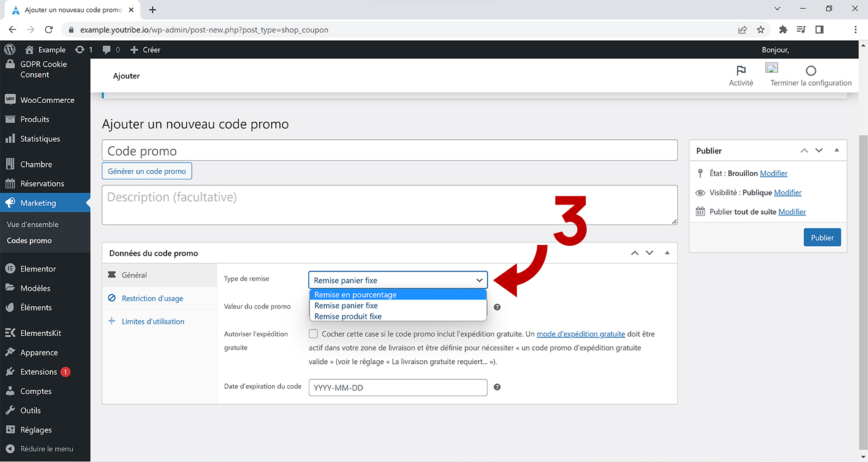This screenshot has width=868, height=462.
Task: Collapse the Publier panel with triangle toggle
Action: (837, 150)
